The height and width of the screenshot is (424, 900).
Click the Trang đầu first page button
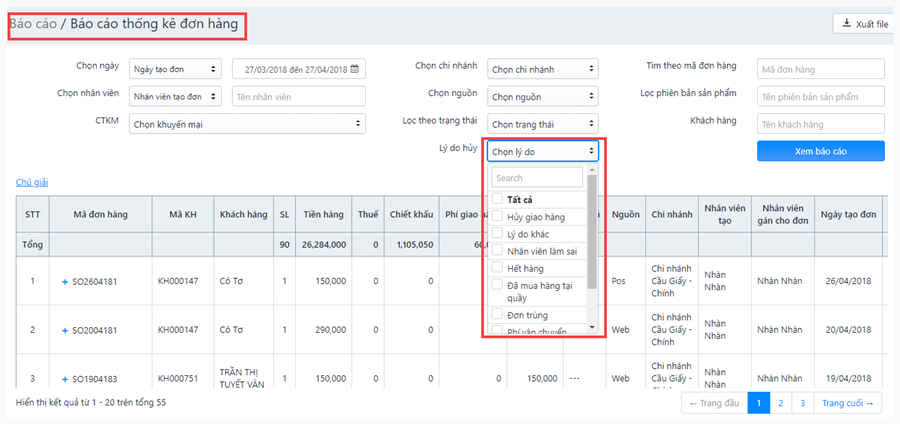[x=715, y=403]
